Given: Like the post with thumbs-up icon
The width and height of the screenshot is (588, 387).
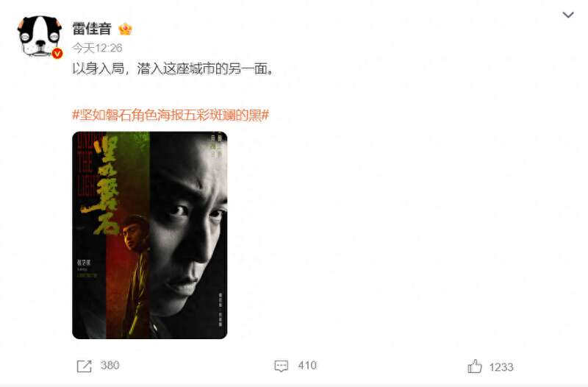Looking at the screenshot, I should tap(475, 366).
